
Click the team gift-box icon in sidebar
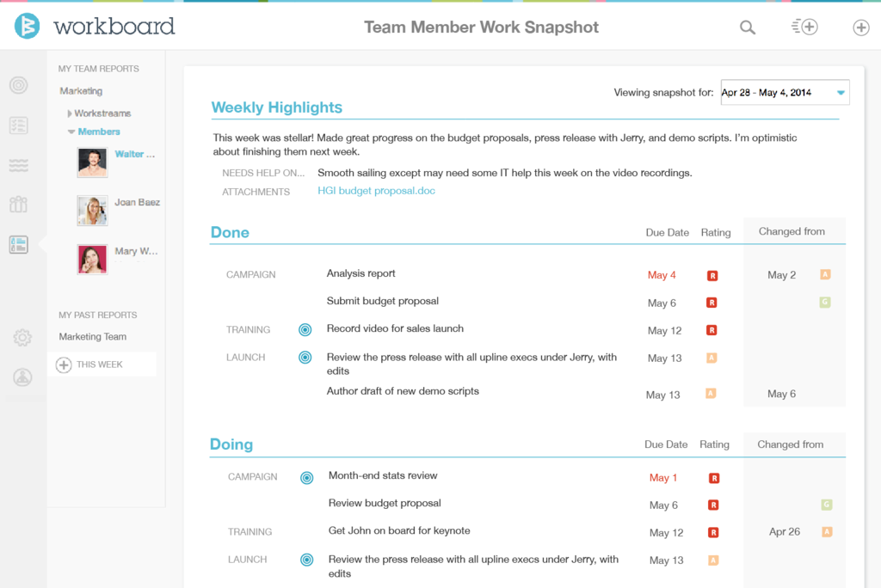tap(19, 204)
